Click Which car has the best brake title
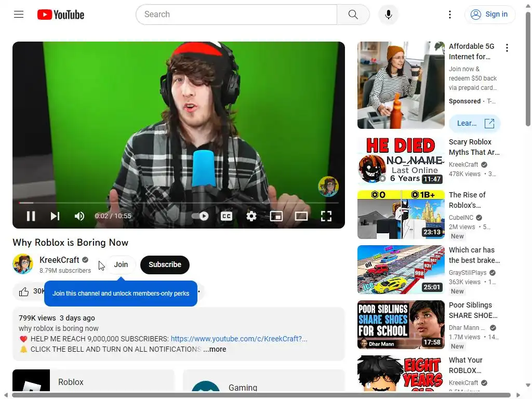This screenshot has width=532, height=399. (x=474, y=255)
